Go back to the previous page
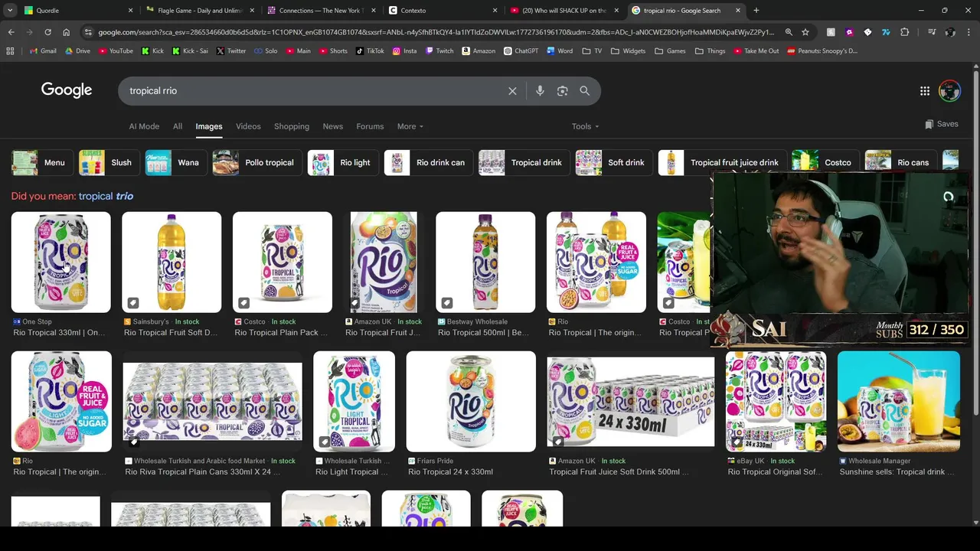980x551 pixels. pyautogui.click(x=11, y=32)
